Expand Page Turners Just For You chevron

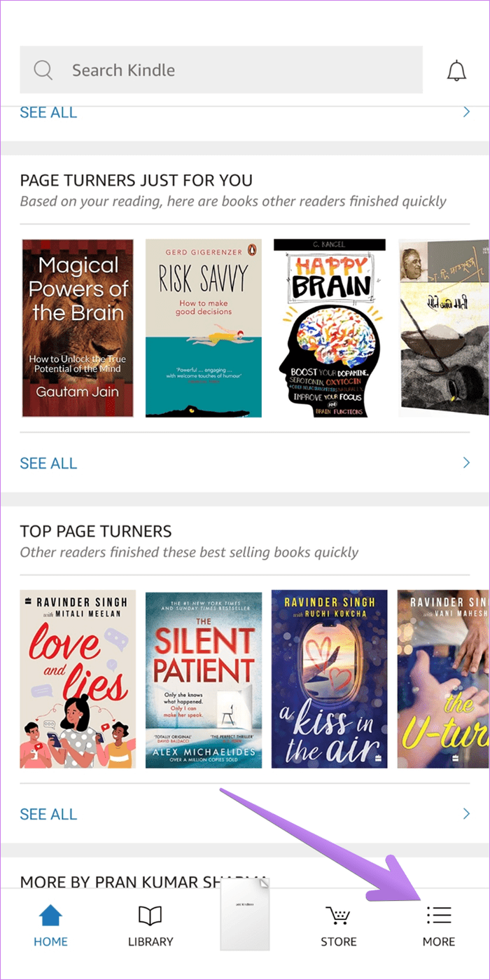pos(466,463)
